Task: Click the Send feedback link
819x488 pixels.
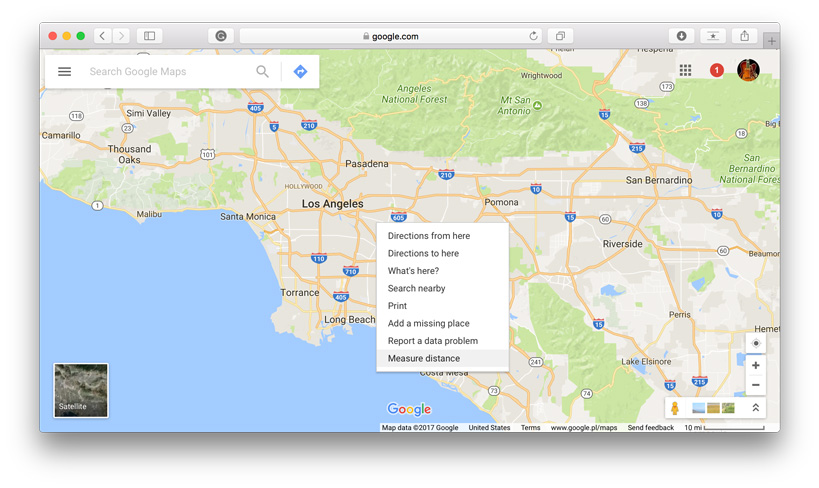Action: pos(650,428)
